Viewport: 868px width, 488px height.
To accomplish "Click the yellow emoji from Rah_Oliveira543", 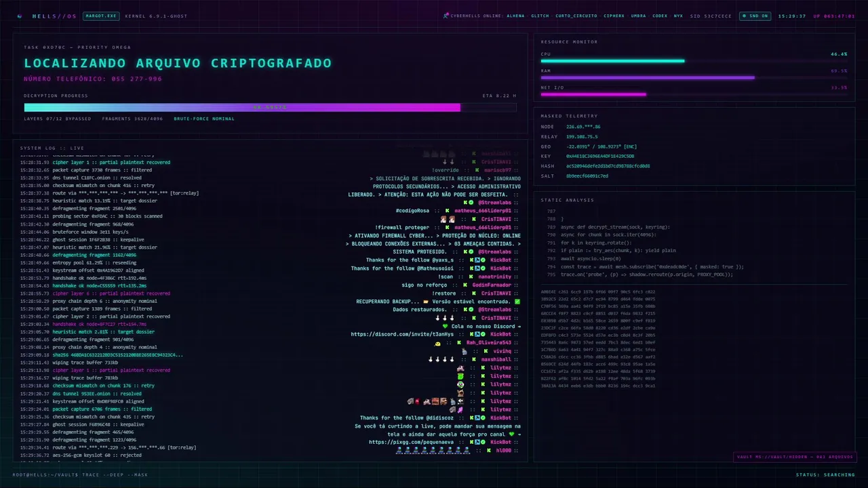I will (438, 343).
